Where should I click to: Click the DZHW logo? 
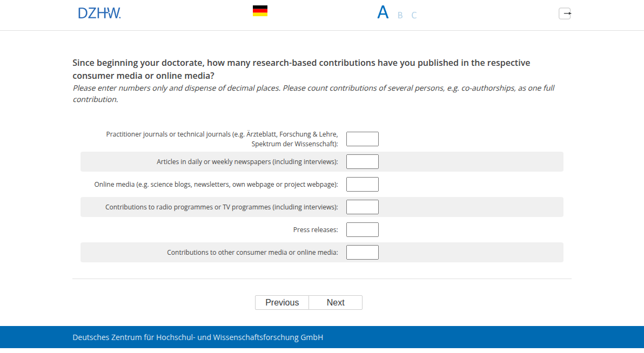tap(99, 13)
